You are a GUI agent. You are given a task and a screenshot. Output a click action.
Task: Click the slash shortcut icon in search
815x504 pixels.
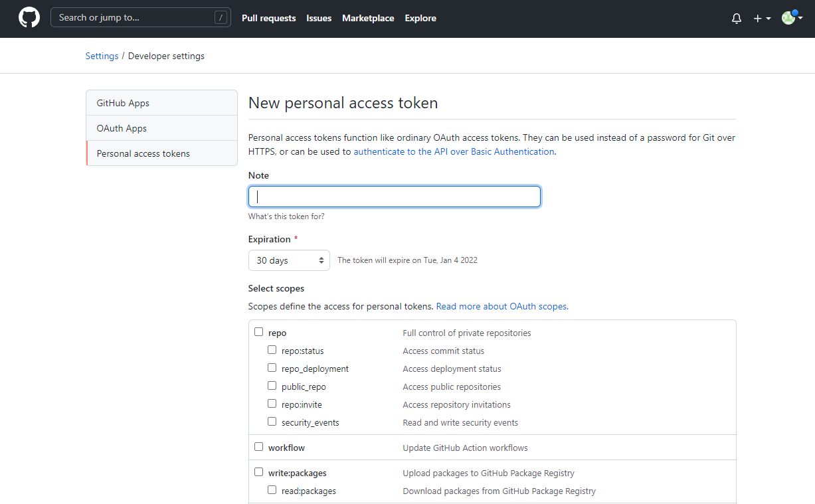click(221, 18)
